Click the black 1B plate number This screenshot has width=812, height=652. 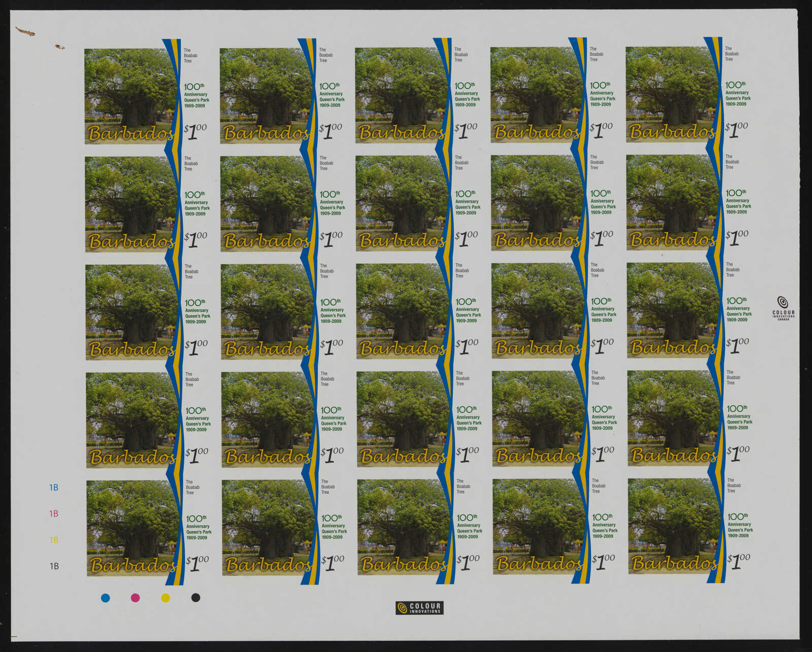54,566
